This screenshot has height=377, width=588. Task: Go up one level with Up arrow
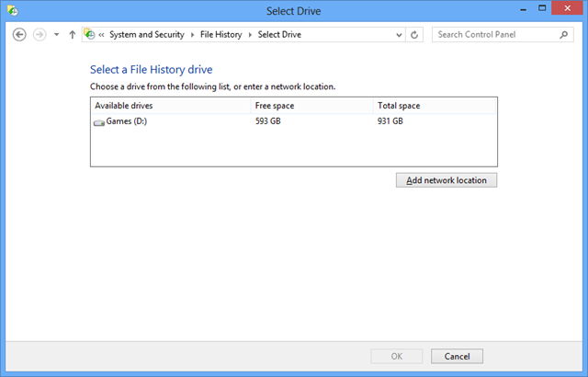point(73,35)
